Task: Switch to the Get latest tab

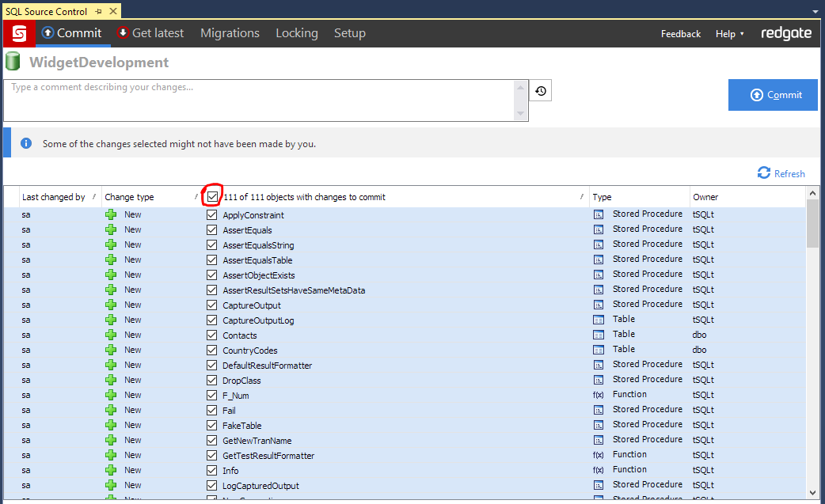Action: coord(150,33)
